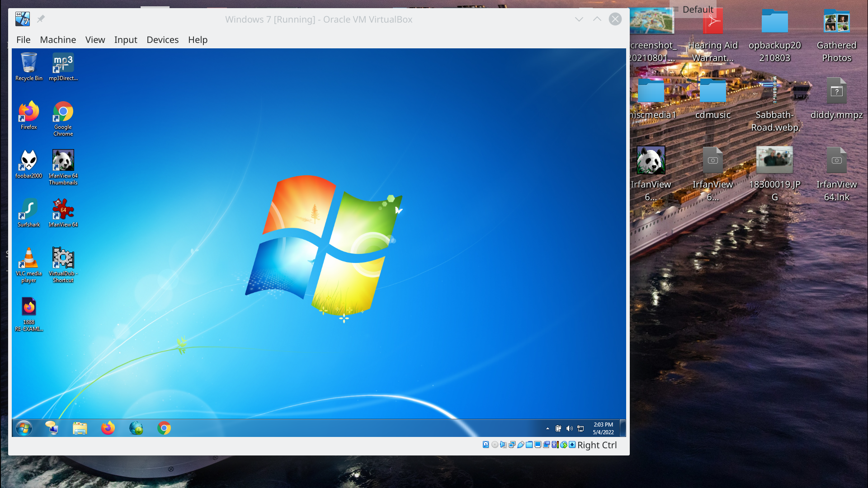The image size is (868, 488).
Task: Click the network icon in the guest tray
Action: 581,428
